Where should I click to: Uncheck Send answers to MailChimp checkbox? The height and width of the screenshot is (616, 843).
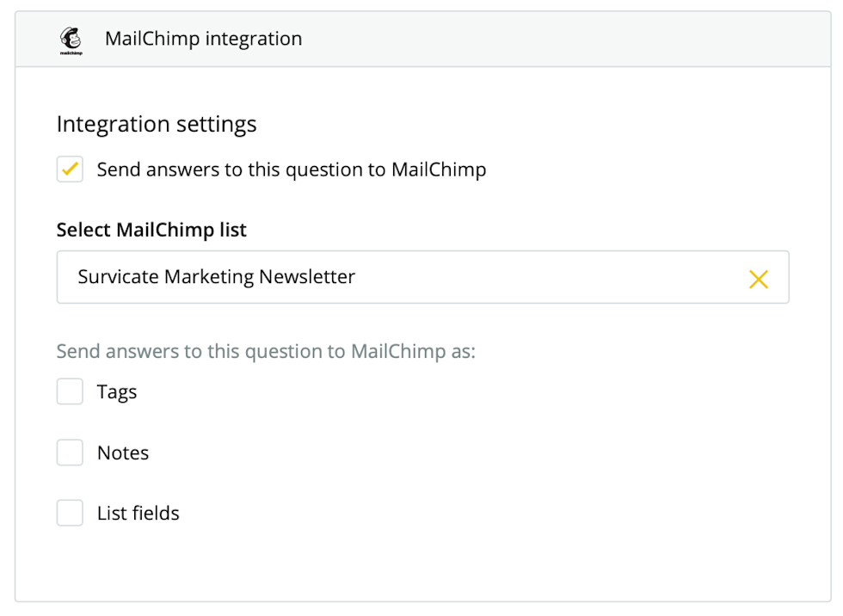[70, 169]
